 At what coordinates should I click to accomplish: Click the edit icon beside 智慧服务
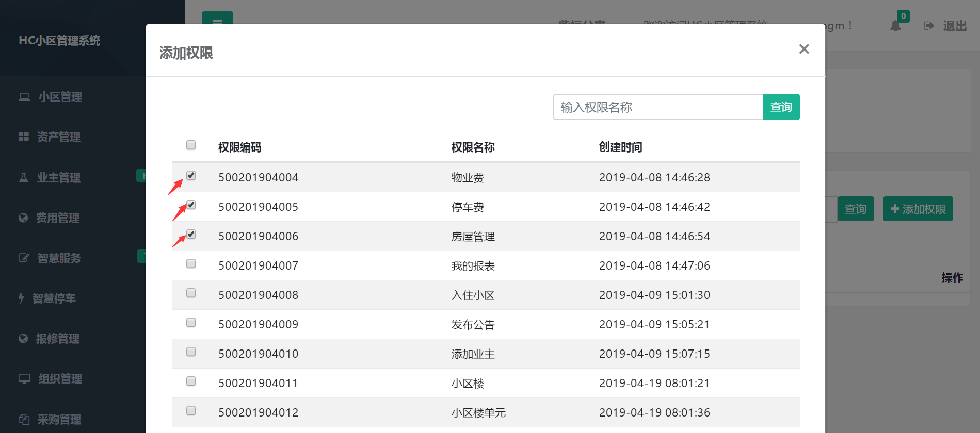(24, 258)
